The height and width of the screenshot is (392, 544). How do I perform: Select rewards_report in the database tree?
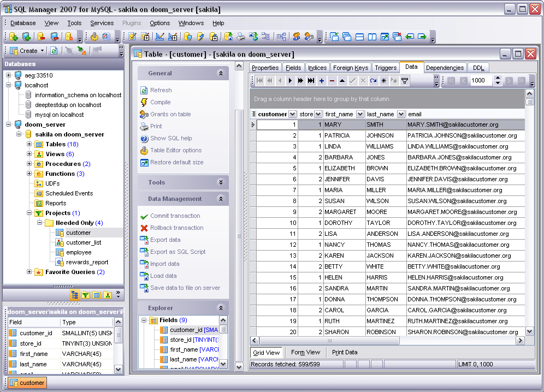[x=87, y=262]
